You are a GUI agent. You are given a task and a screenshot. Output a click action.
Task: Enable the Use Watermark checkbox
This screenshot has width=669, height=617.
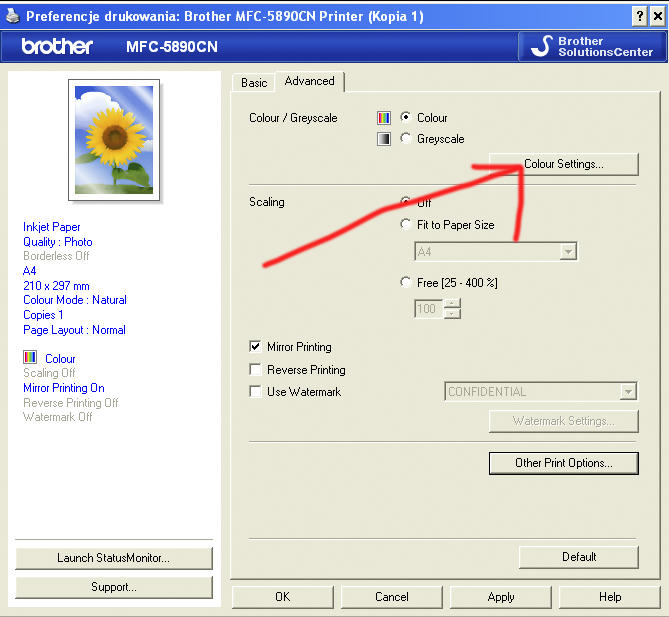[x=255, y=391]
